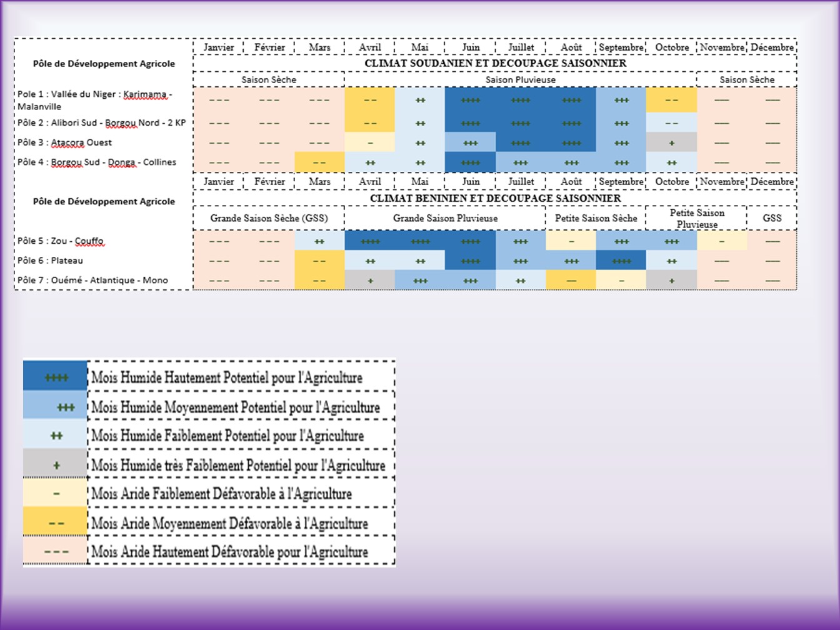Select the medium blue '+++' legend swatch
Screen dimensions: 840x630
click(x=55, y=405)
